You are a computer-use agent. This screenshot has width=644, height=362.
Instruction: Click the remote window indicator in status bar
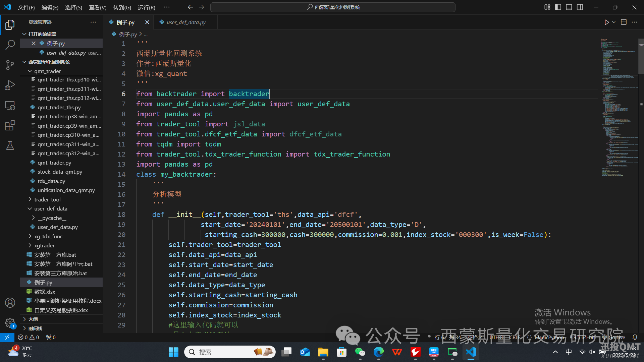click(7, 337)
